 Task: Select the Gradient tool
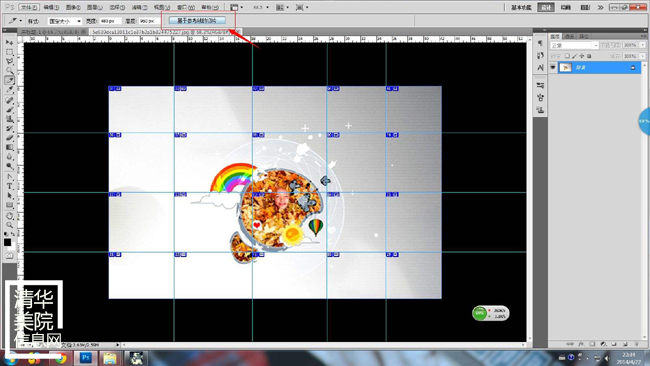[9, 148]
